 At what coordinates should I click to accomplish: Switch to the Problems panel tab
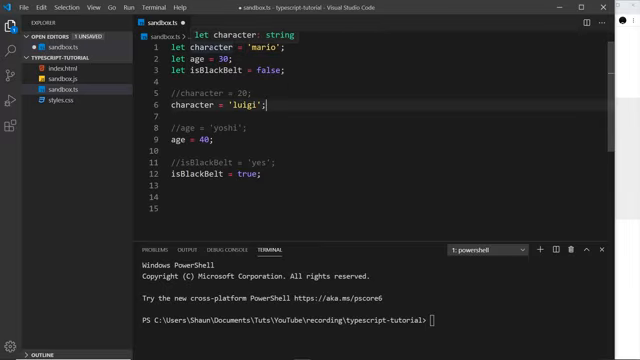(155, 250)
